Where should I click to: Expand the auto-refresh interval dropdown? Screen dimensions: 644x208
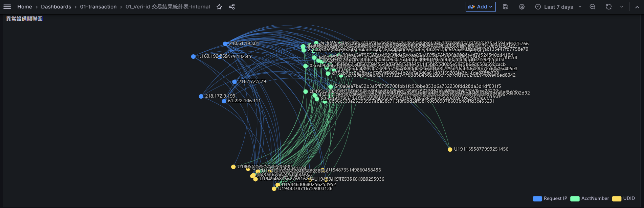point(622,7)
